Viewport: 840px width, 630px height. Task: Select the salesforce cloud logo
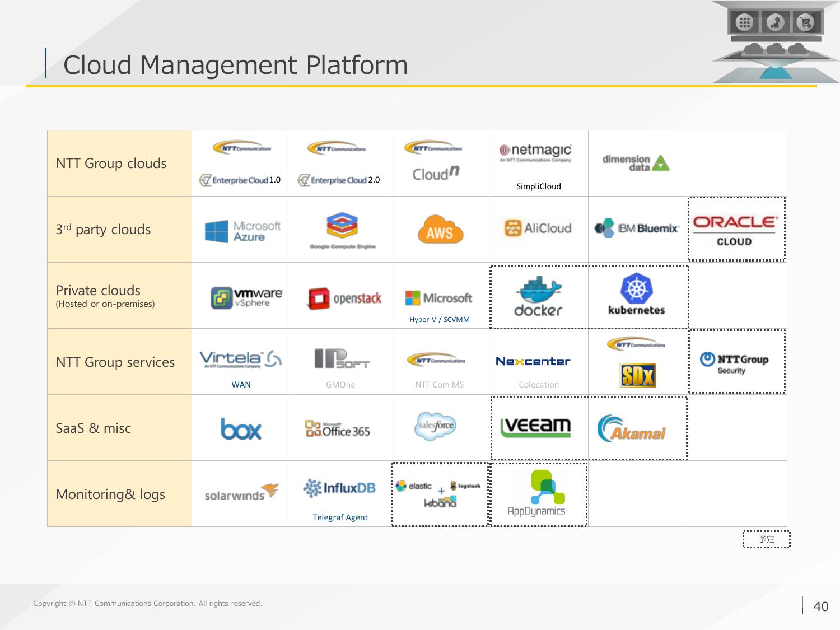(x=436, y=426)
